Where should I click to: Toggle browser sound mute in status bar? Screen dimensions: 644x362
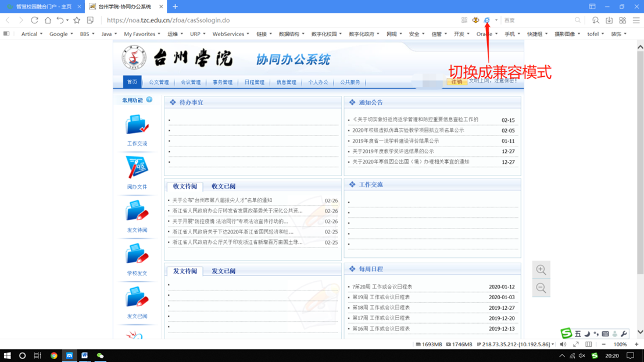tap(563, 345)
